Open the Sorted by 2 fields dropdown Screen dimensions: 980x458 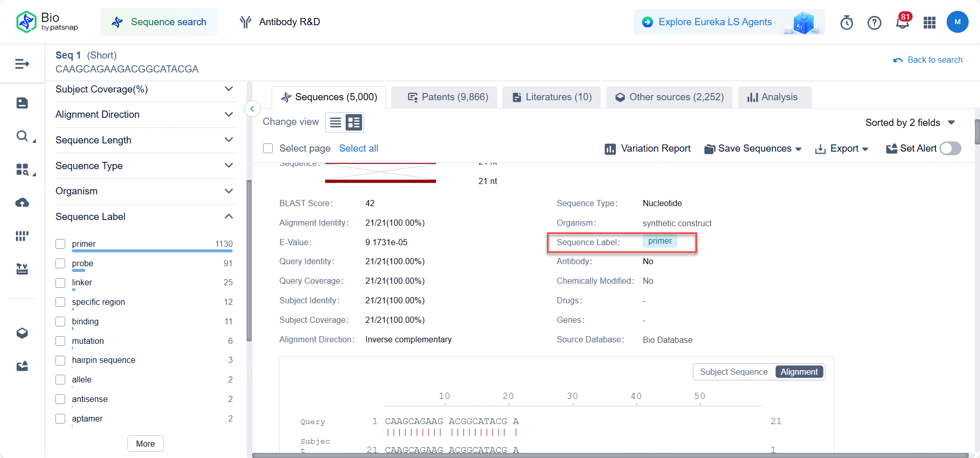point(910,122)
